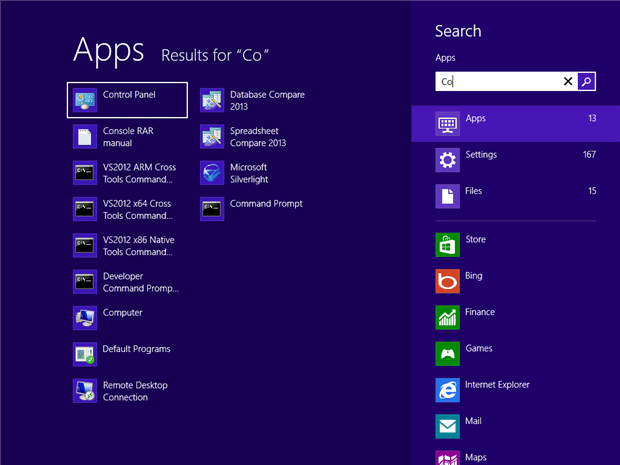Open the Command Prompt icon
Screen dimensions: 620x465
[212, 209]
